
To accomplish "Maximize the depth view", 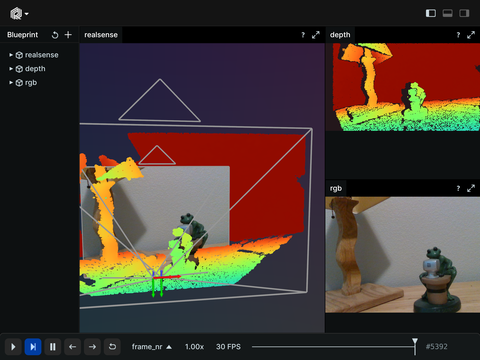I will tap(471, 35).
